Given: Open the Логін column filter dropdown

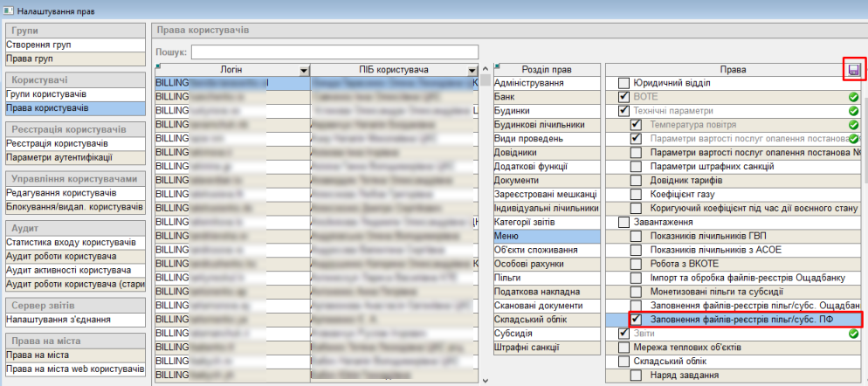Looking at the screenshot, I should click(x=303, y=70).
